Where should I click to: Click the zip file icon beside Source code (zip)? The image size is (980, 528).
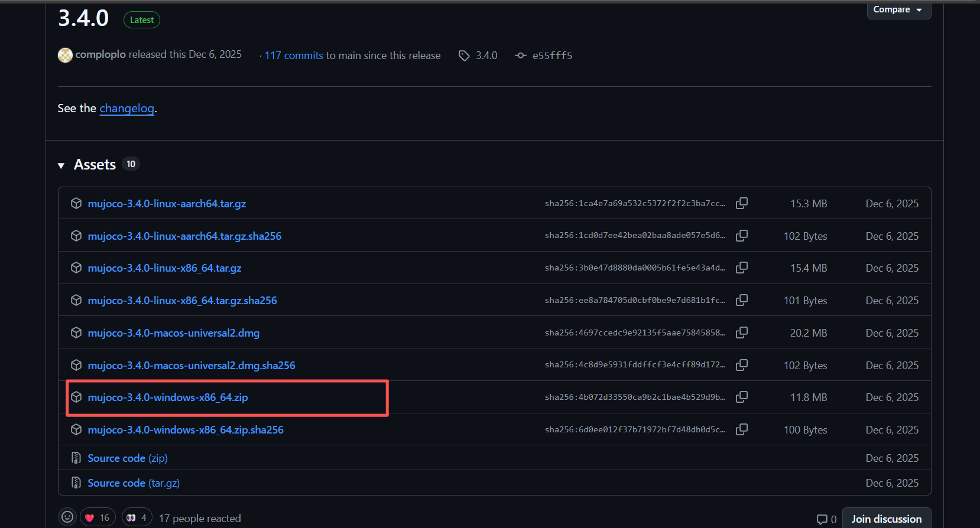tap(76, 458)
